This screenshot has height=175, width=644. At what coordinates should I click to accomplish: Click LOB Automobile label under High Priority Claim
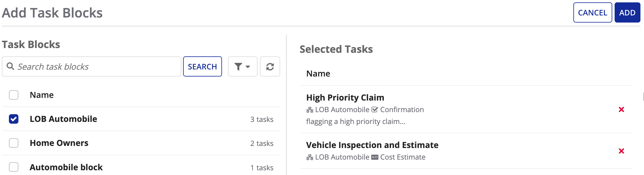tap(342, 109)
